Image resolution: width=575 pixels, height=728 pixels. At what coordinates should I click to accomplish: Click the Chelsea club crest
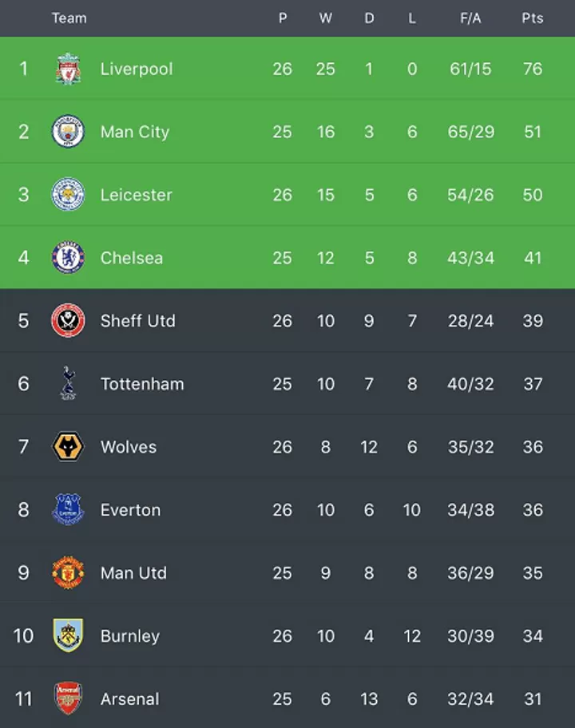pos(68,258)
